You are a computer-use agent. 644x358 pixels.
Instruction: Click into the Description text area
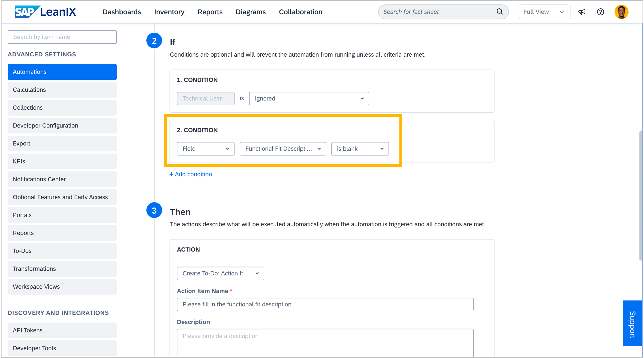(x=325, y=343)
